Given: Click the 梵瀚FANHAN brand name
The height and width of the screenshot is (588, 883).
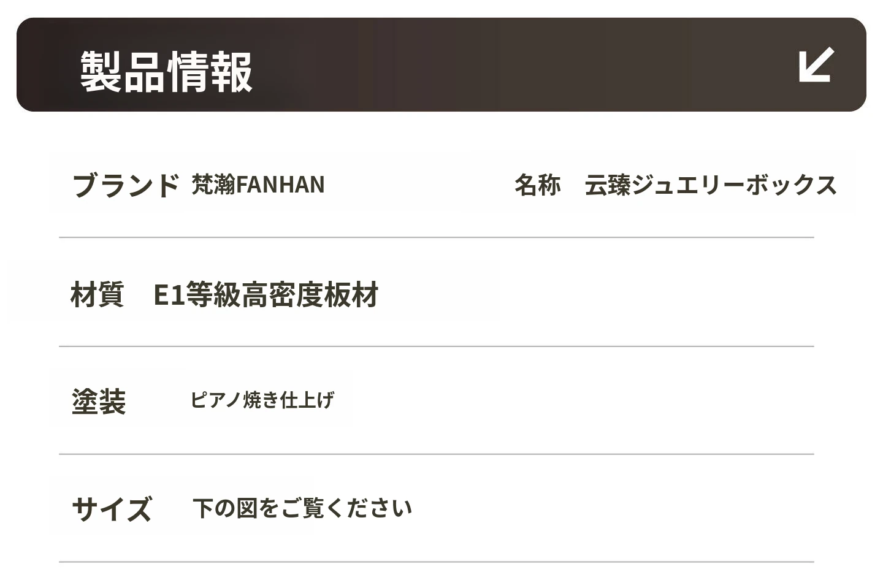Looking at the screenshot, I should pyautogui.click(x=258, y=185).
